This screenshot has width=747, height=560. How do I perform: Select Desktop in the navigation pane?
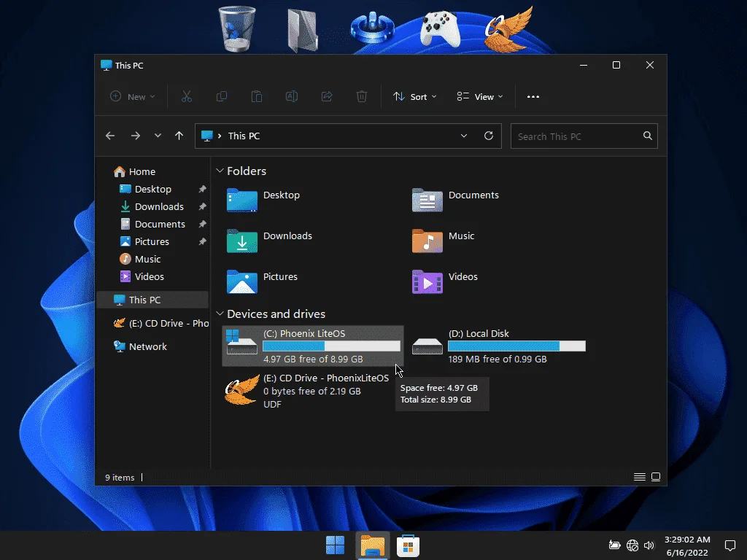pos(152,189)
